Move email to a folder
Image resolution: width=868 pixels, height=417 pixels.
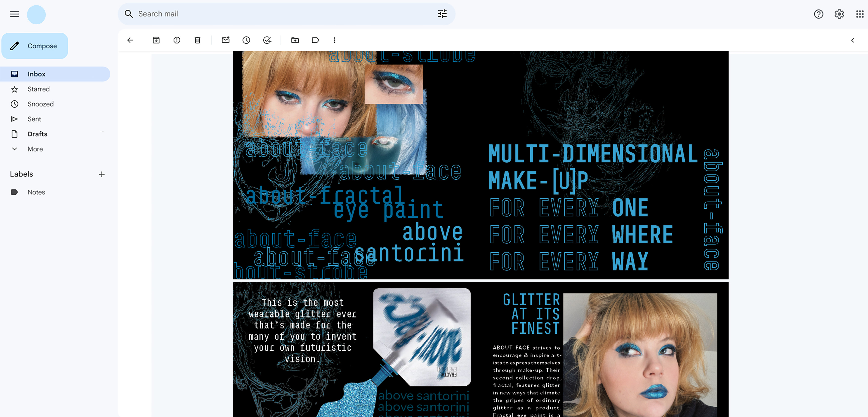pos(295,40)
